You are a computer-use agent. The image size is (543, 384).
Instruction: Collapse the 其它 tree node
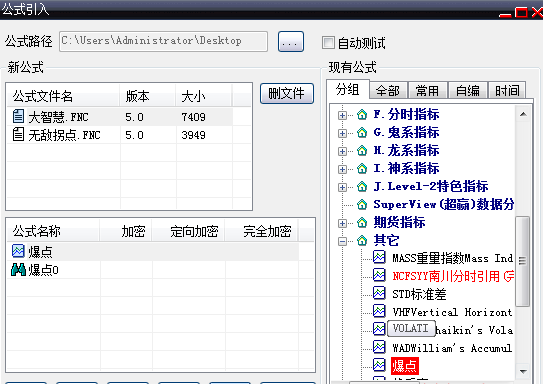pyautogui.click(x=342, y=241)
